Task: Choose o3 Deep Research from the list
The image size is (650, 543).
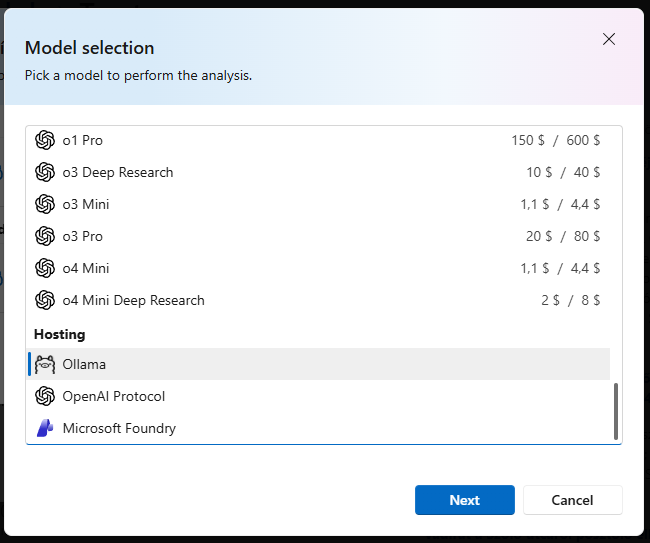Action: coord(318,172)
